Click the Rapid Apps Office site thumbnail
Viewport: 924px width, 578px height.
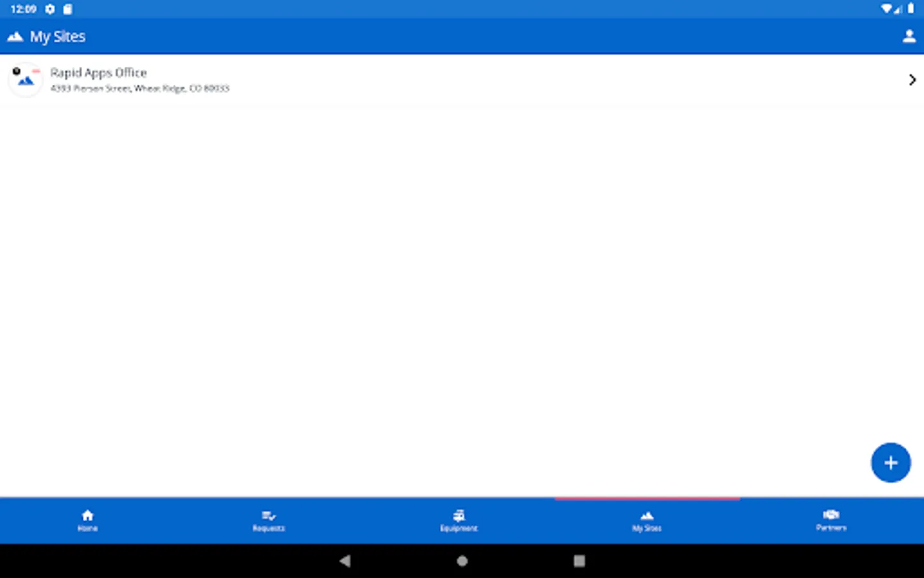pyautogui.click(x=26, y=80)
